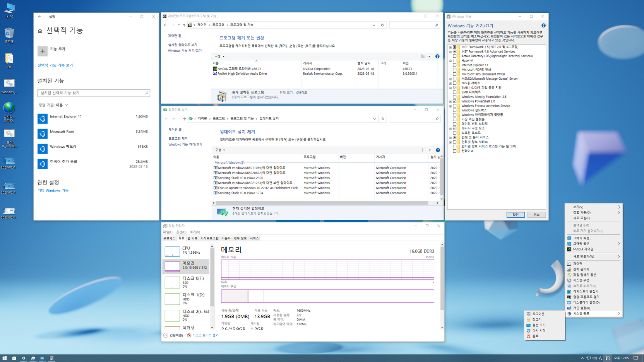The width and height of the screenshot is (644, 362).
Task: Expand .NET Framework 4.8 Advanced Services tree node
Action: 450,52
